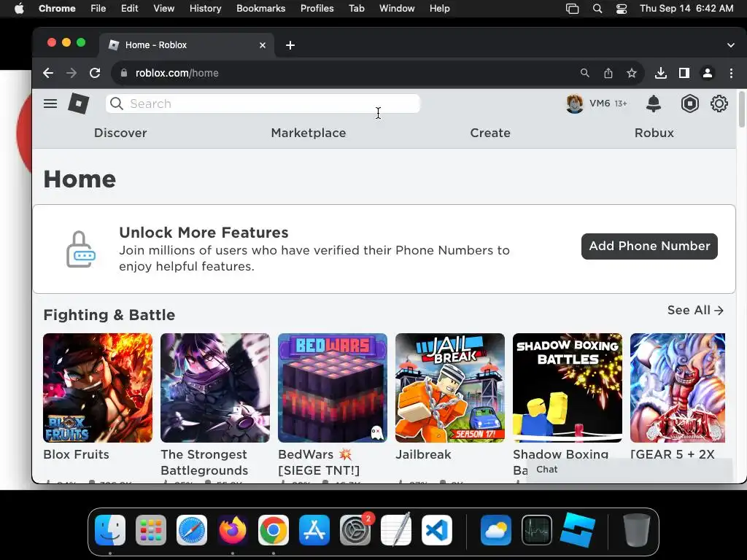Open Firefox from the Dock
This screenshot has width=747, height=560.
233,530
